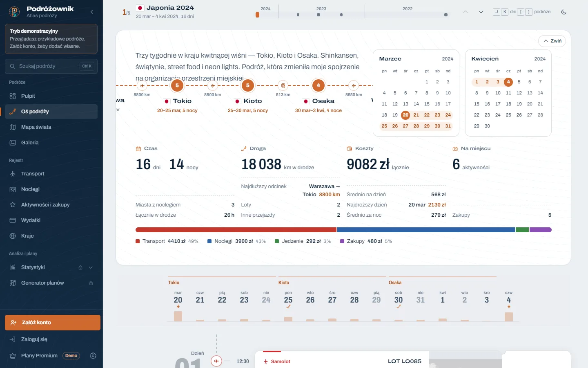The image size is (588, 368).
Task: Click the blue Noclegi segment of cost bar
Action: (426, 230)
